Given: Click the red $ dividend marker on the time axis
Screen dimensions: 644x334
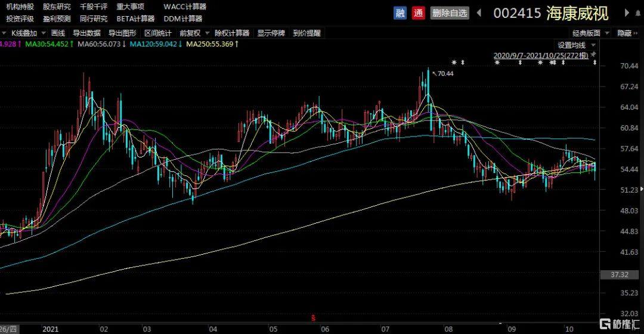Looking at the screenshot, I should 314,318.
